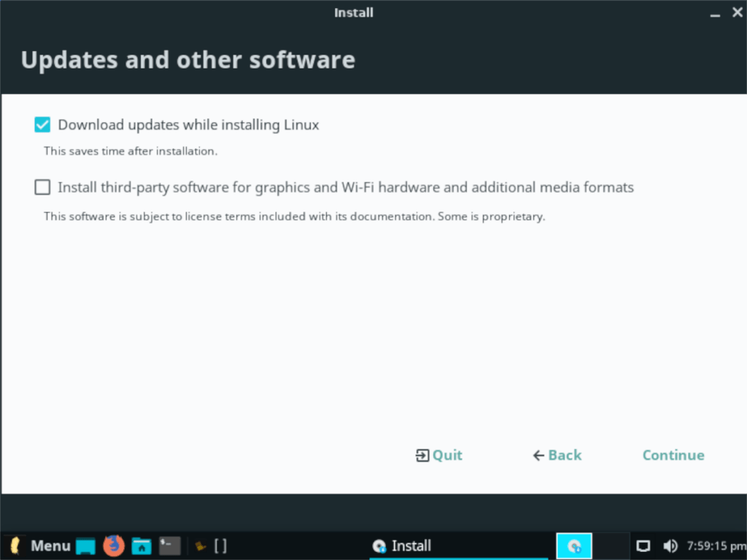Open the Firefox browser from taskbar
The width and height of the screenshot is (747, 560).
pos(114,545)
